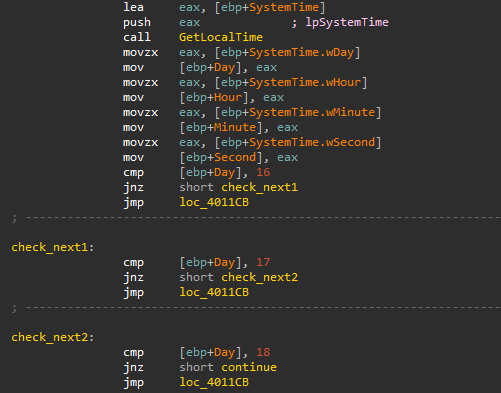Click [ebp+Minute] destination operand
This screenshot has width=501, height=393.
(221, 127)
